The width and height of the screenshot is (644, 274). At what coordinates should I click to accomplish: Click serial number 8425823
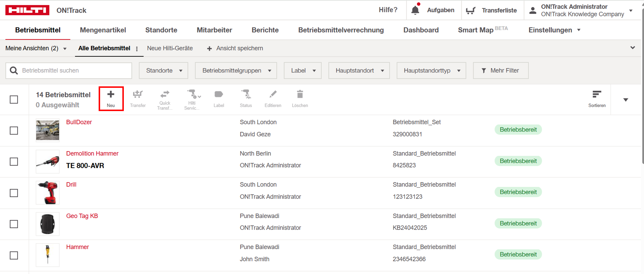pos(404,165)
